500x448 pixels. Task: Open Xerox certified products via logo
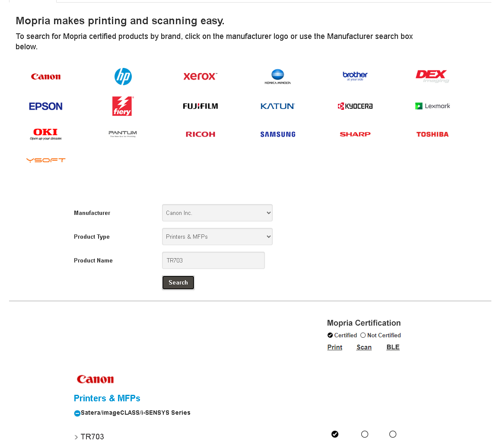(x=200, y=76)
